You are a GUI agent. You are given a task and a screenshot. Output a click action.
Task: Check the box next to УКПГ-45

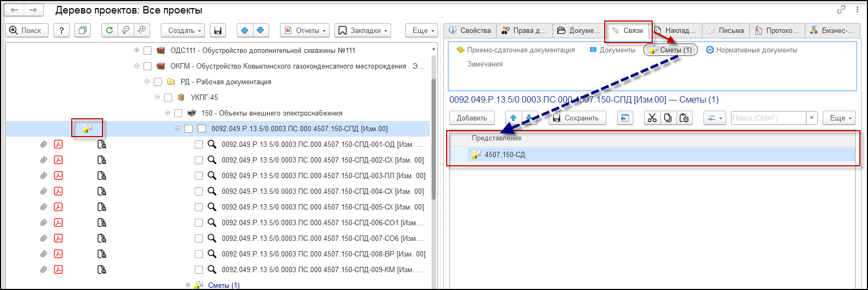(168, 97)
